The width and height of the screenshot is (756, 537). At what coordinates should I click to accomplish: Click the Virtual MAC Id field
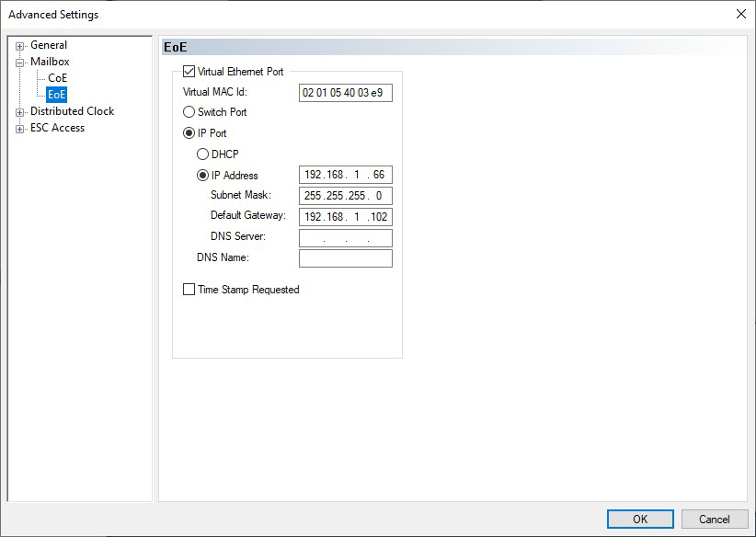click(346, 93)
